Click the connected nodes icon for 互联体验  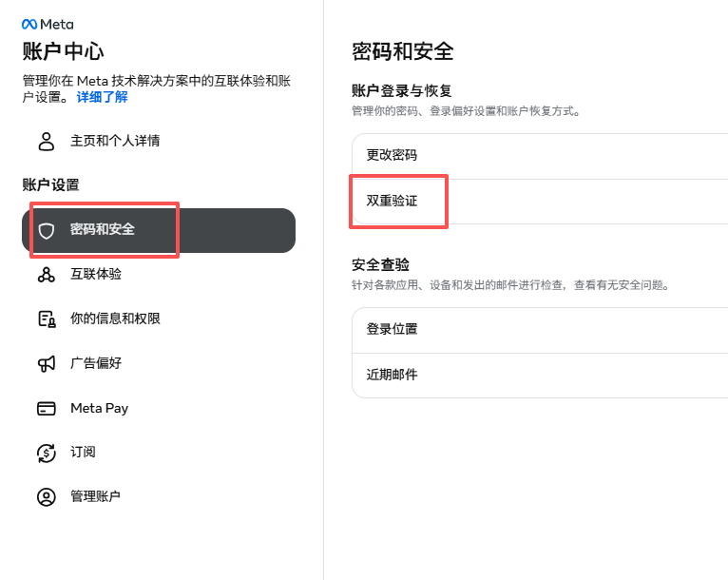tap(47, 275)
